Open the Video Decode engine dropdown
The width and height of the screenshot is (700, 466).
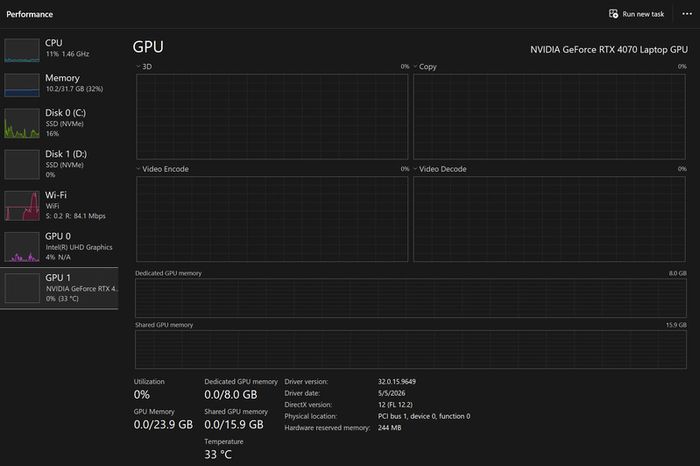415,169
